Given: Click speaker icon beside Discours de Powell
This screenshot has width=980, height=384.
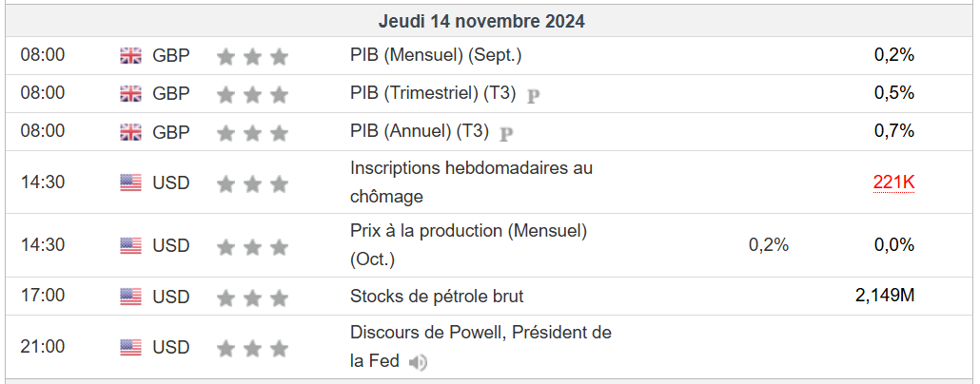Looking at the screenshot, I should click(x=418, y=362).
